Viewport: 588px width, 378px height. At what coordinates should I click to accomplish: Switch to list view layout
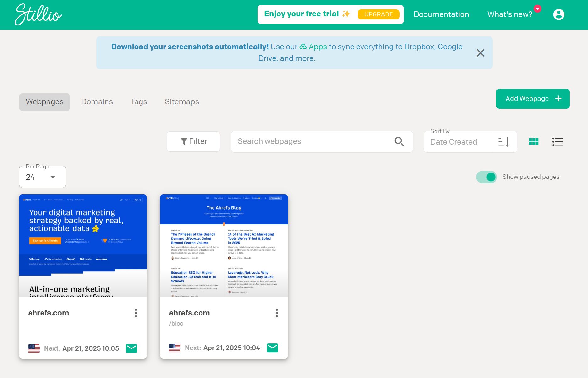click(557, 142)
